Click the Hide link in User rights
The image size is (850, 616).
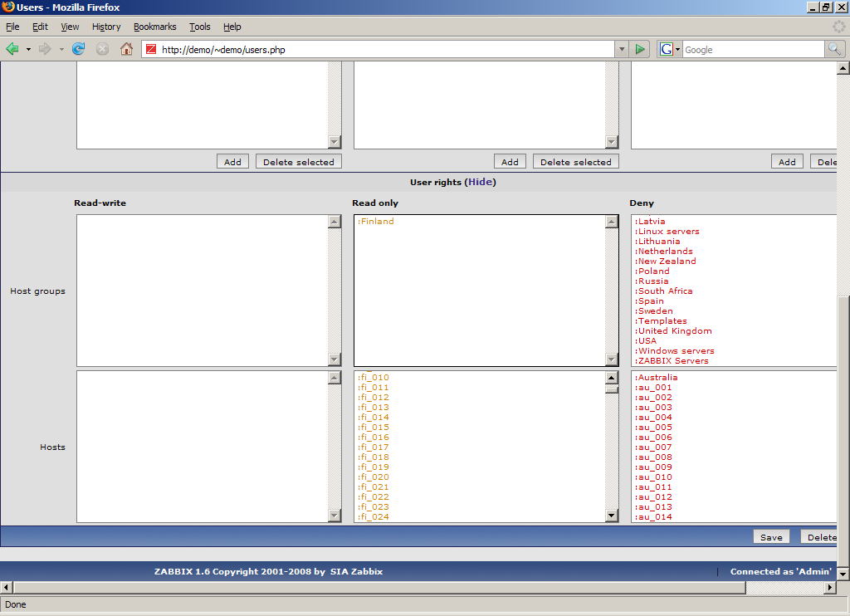(x=481, y=182)
